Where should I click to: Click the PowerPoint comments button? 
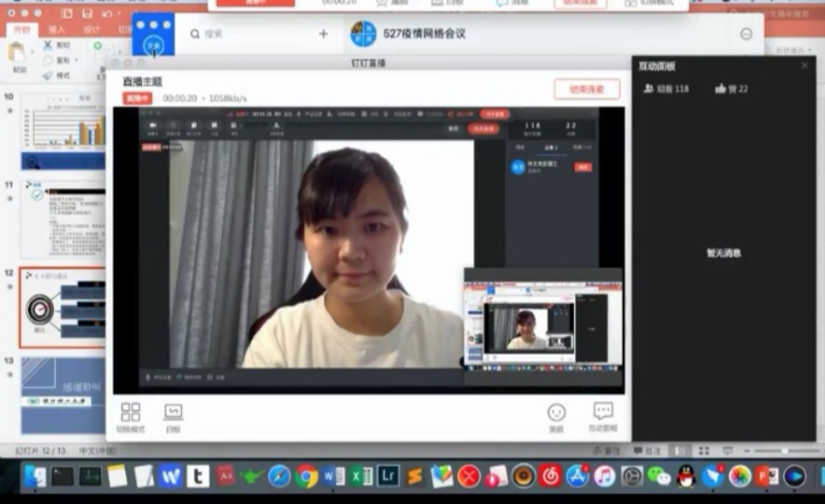tap(647, 451)
